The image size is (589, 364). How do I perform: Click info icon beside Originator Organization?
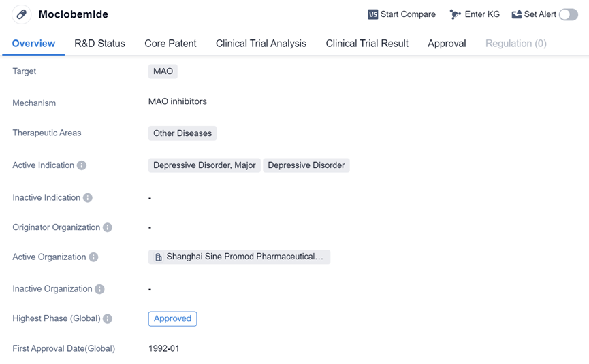point(108,228)
